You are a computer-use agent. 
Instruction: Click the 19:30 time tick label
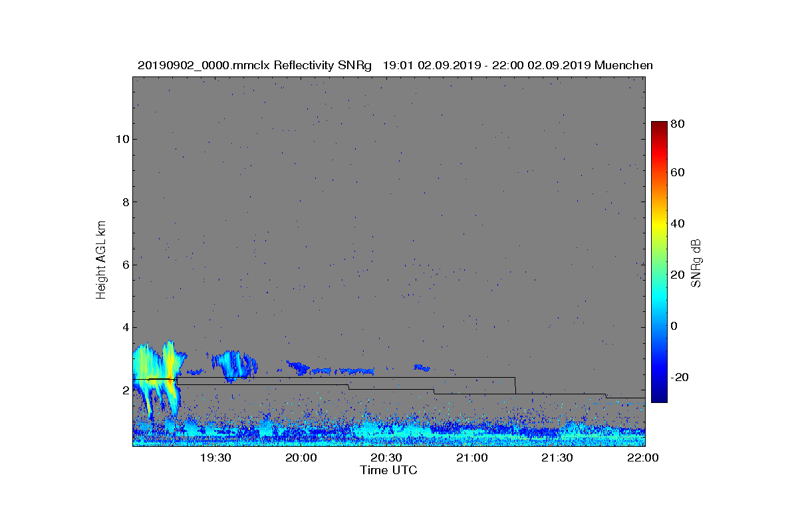coord(215,458)
